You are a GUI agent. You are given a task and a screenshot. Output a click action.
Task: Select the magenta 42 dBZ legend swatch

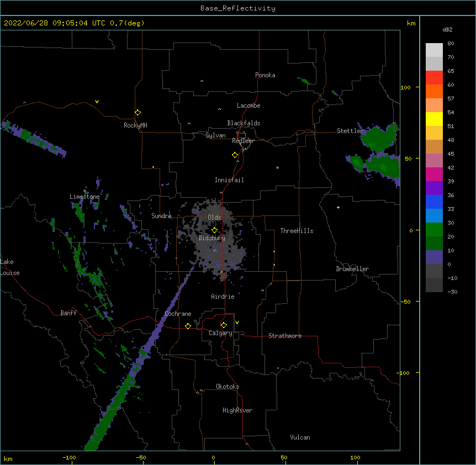(434, 174)
